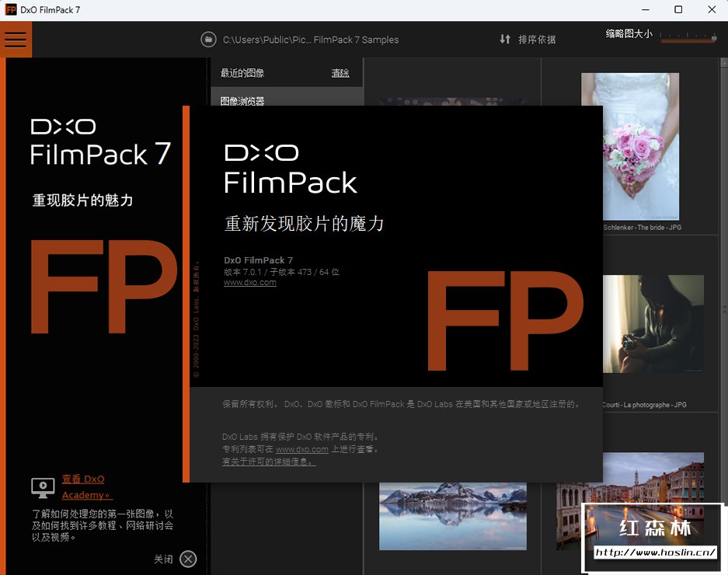728x575 pixels.
Task: Select the La photographe thumbnail
Action: [653, 324]
